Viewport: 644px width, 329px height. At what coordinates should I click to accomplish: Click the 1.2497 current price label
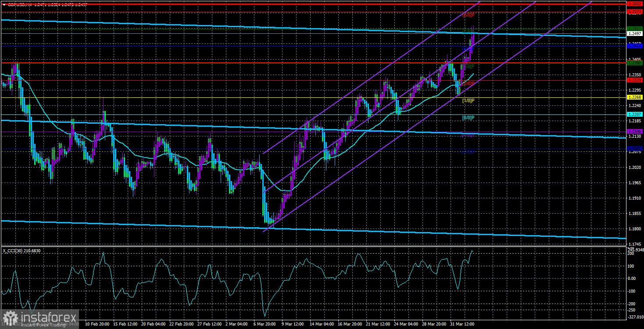[635, 33]
